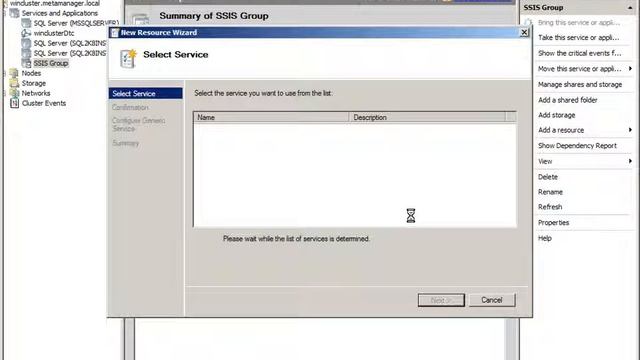Select SSIS Group in the tree
The image size is (640, 360).
coord(51,63)
